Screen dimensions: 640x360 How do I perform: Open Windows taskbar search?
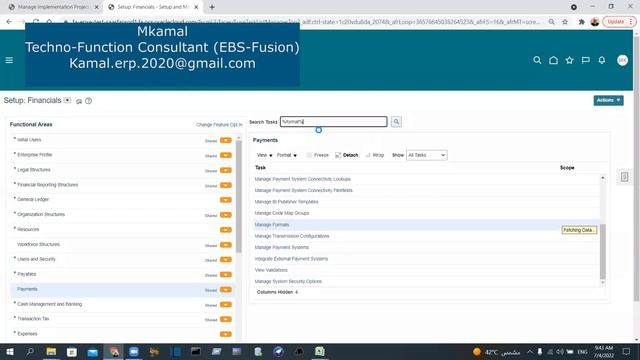point(30,351)
